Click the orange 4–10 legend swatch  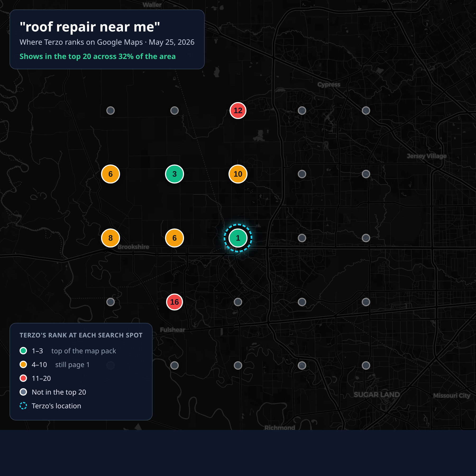click(23, 364)
